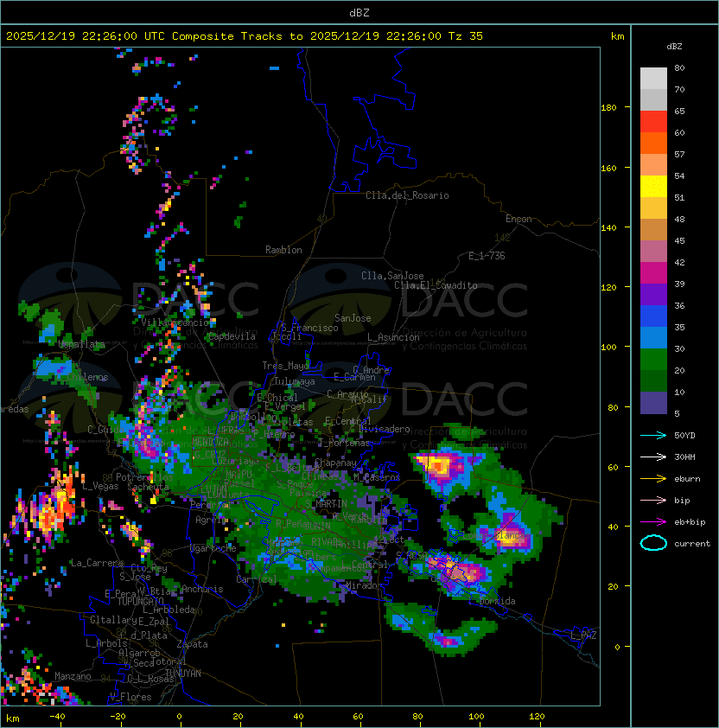
Task: Click the 'L_Asuncion' place label
Action: (x=393, y=337)
